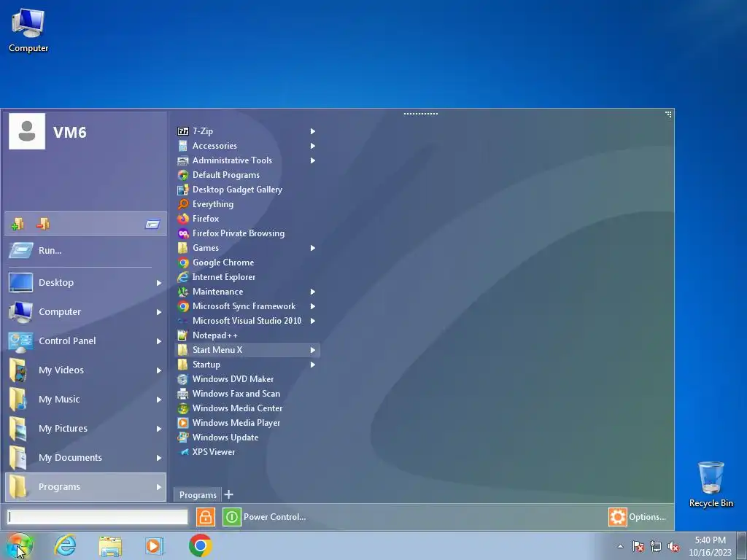
Task: Open the Run... menu item
Action: tap(86, 251)
